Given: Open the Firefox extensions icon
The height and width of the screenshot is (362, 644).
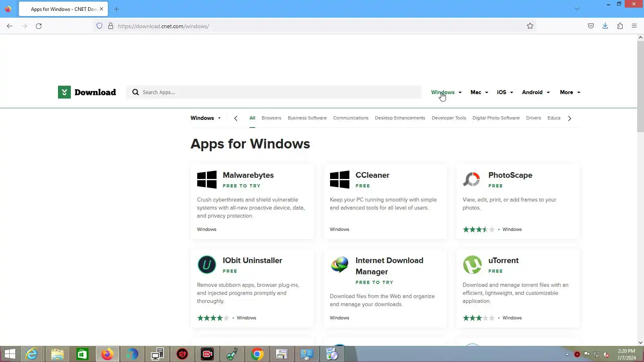Looking at the screenshot, I should click(x=620, y=26).
